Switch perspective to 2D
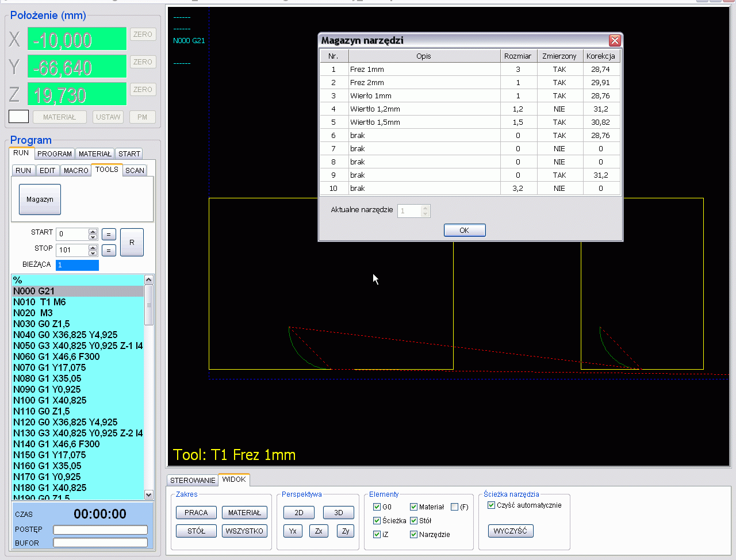 (299, 512)
